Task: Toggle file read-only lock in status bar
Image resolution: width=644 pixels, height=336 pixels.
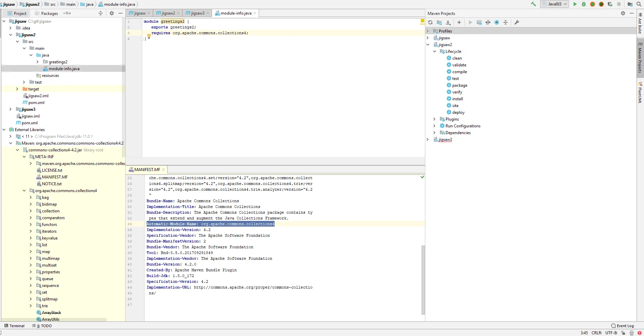Action: pyautogui.click(x=623, y=333)
